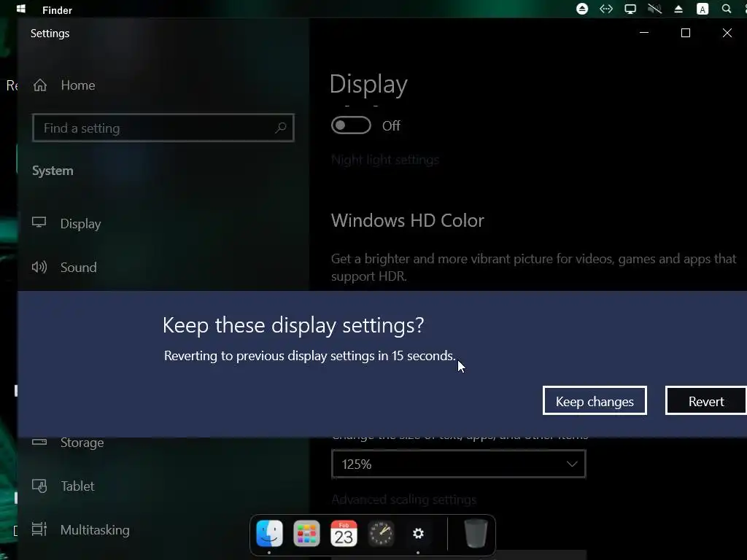This screenshot has height=560, width=747.
Task: Click the search magnifier in Find a setting
Action: [x=281, y=128]
